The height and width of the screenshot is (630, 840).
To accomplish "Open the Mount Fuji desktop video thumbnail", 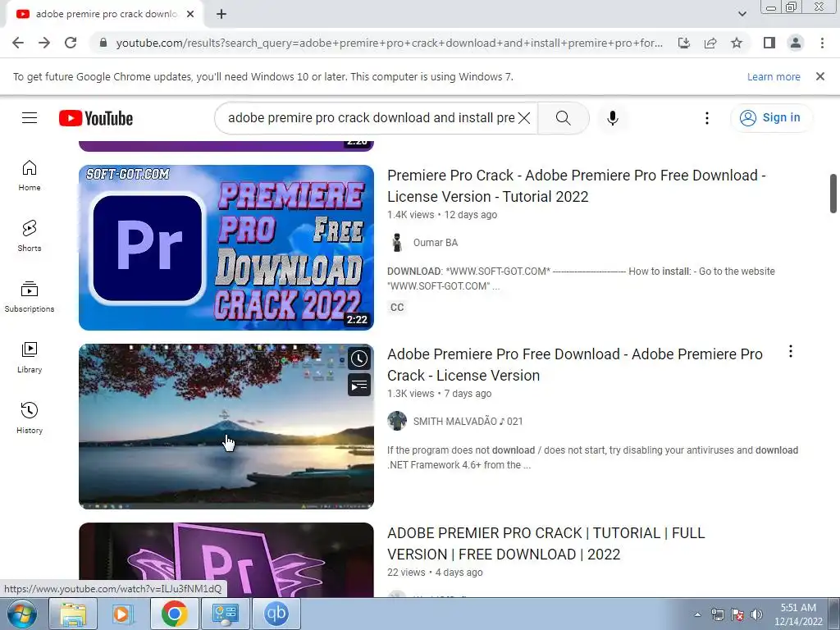I will click(226, 427).
